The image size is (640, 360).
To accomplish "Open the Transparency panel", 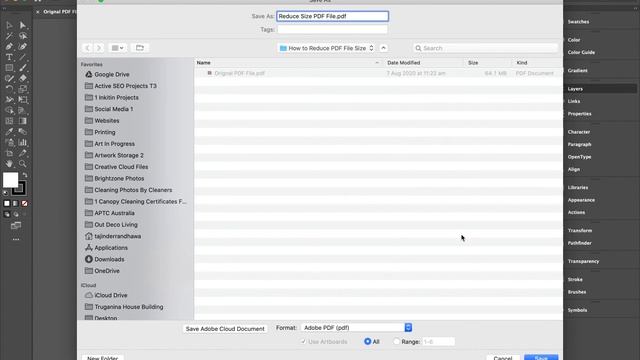I will coord(583,261).
